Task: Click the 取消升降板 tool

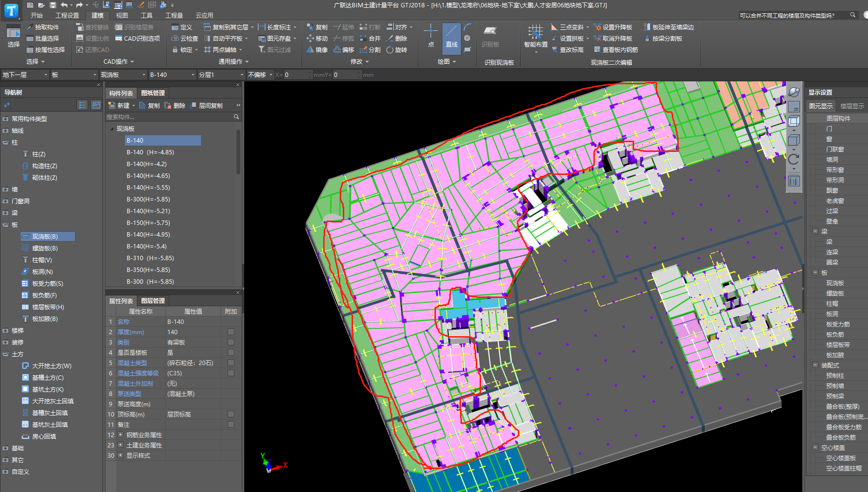Action: tap(613, 38)
